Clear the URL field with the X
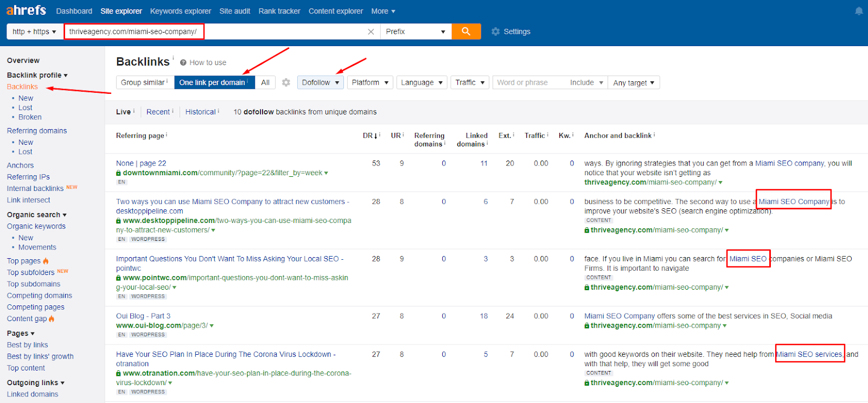Screen dimensions: 868x403 pyautogui.click(x=371, y=31)
